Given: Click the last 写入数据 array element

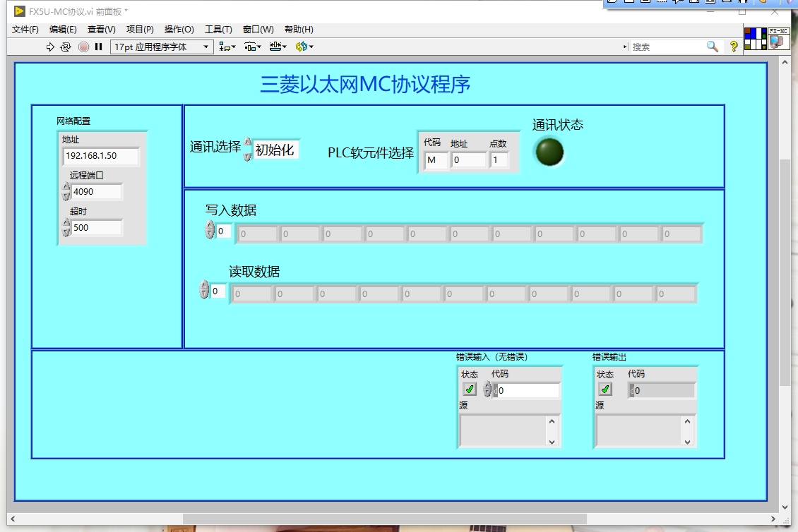Looking at the screenshot, I should [x=681, y=234].
